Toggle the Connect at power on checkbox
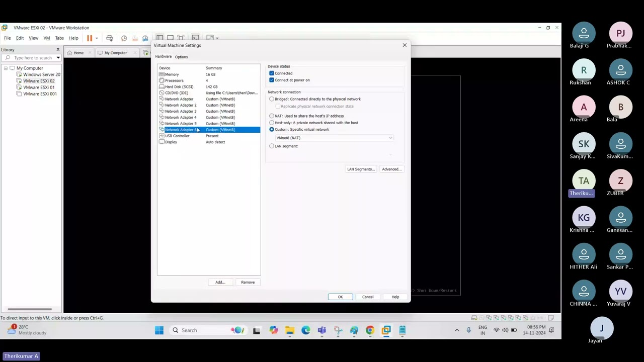This screenshot has height=362, width=644. click(272, 80)
